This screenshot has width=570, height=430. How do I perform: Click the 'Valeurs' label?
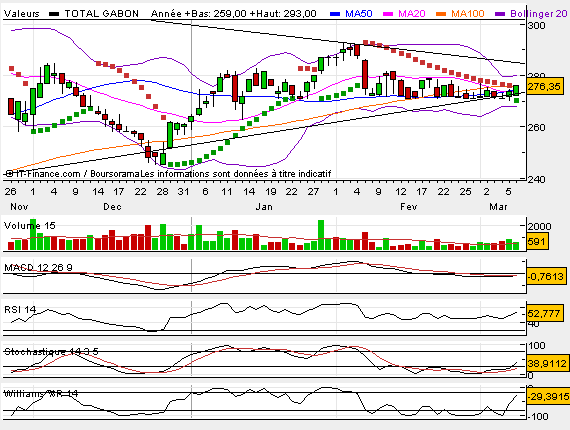pos(21,14)
